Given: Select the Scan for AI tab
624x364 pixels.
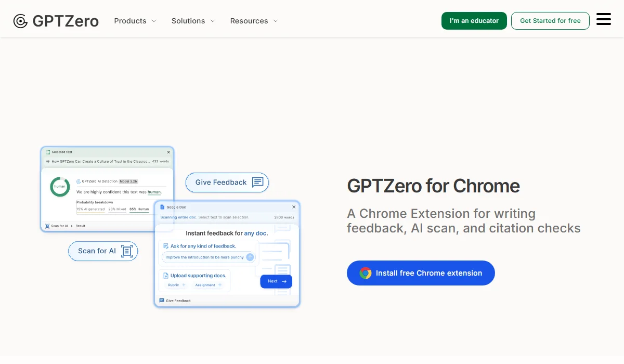Looking at the screenshot, I should click(59, 226).
